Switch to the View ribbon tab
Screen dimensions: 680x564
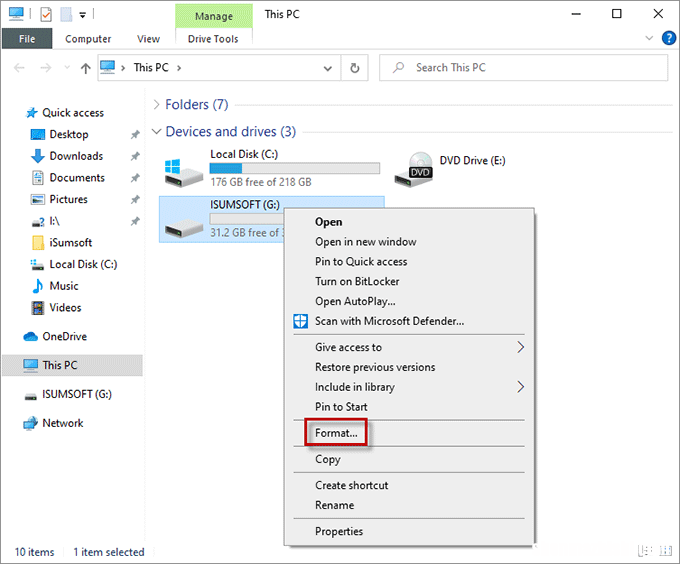pyautogui.click(x=148, y=39)
